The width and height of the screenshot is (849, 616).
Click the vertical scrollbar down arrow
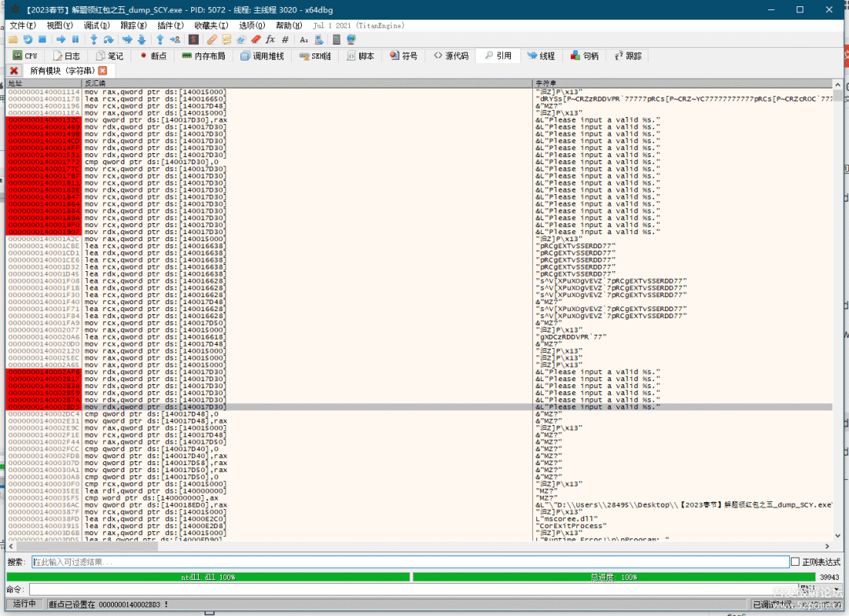click(838, 537)
